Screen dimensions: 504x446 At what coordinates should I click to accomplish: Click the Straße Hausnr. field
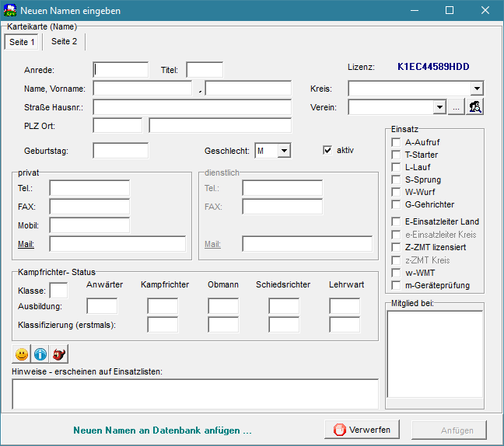point(192,107)
